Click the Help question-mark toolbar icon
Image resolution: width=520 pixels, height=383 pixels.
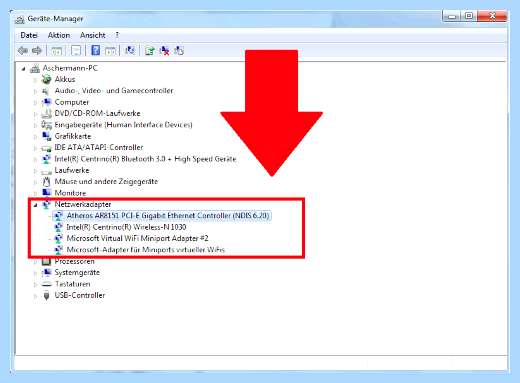(x=96, y=51)
